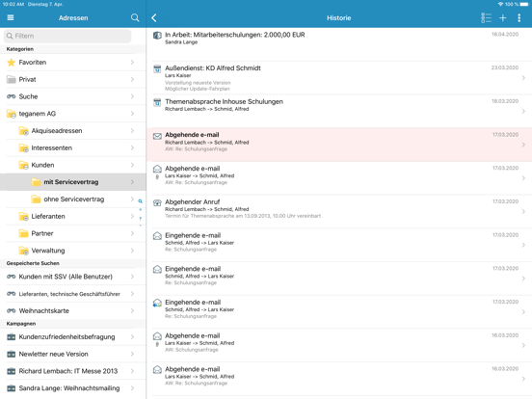Click the Historie title
Viewport: 532px width, 399px height.
[x=339, y=18]
